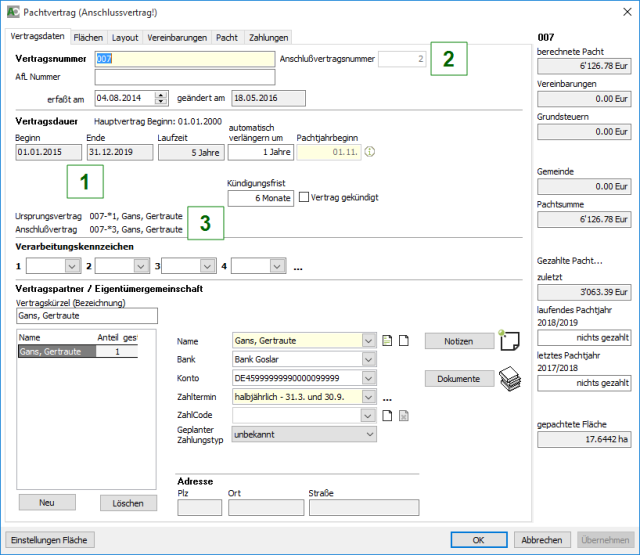Open the Zahltermin dropdown list
Image resolution: width=640 pixels, height=555 pixels.
click(x=370, y=398)
